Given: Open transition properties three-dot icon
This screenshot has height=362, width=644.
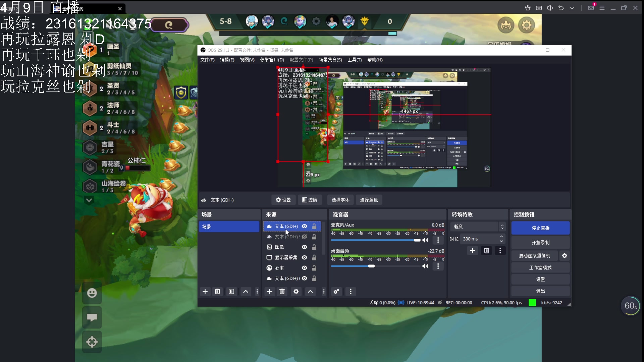Looking at the screenshot, I should click(x=500, y=251).
